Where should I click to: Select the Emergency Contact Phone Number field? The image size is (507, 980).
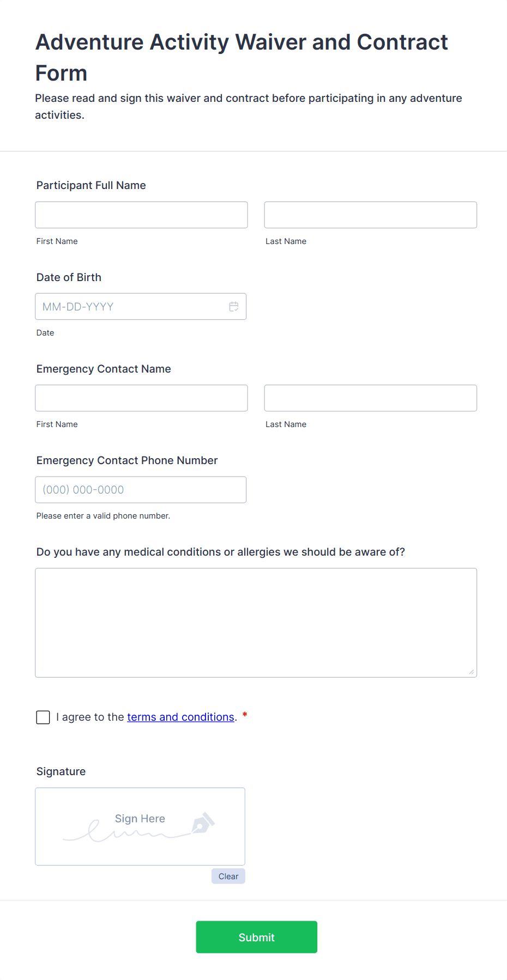click(141, 489)
